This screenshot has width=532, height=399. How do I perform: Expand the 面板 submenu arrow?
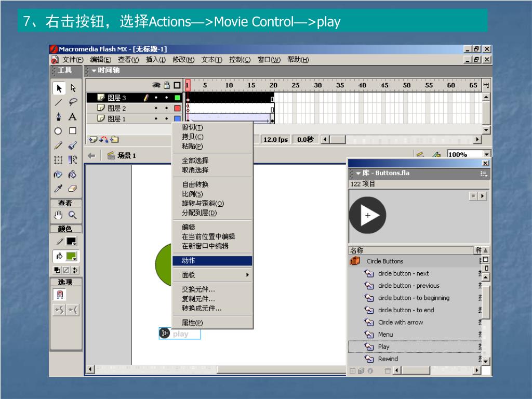248,275
